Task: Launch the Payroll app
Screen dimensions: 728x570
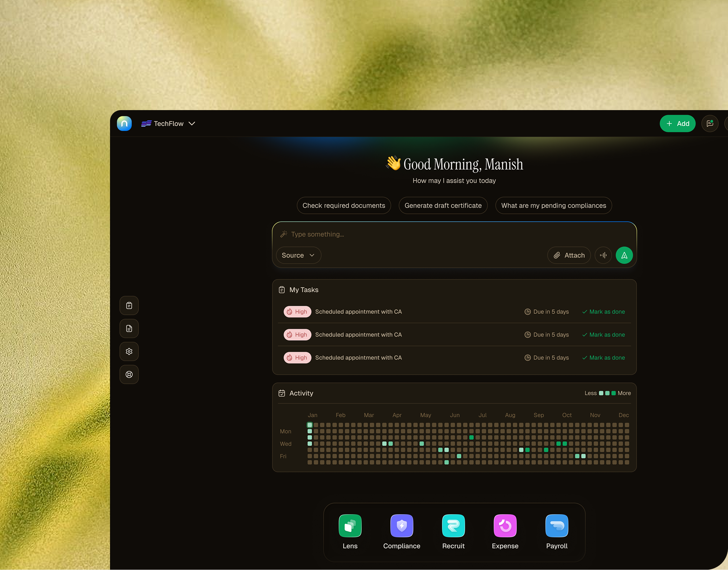Action: (557, 526)
